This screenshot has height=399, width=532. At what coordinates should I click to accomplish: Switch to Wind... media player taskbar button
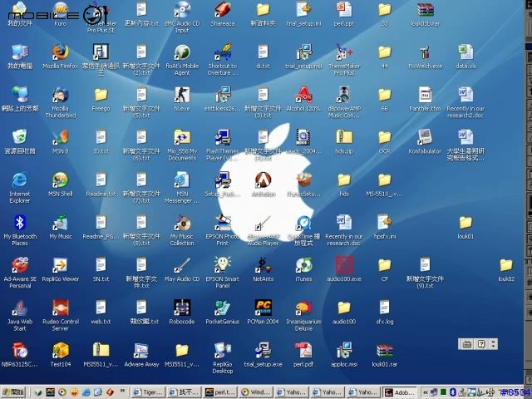click(x=255, y=392)
